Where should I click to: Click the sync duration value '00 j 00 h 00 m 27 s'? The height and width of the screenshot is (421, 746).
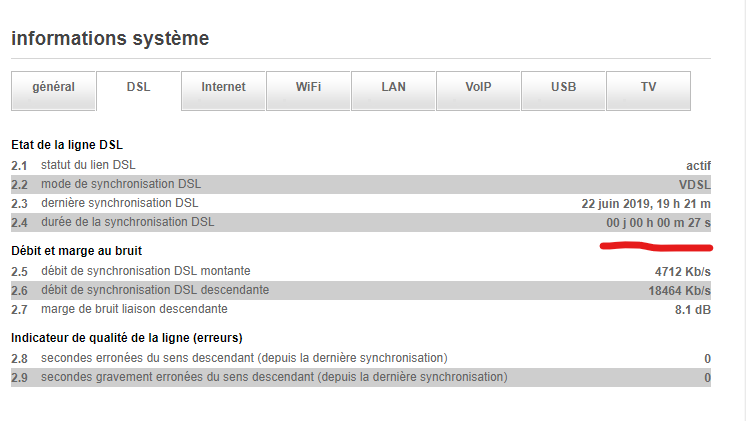point(658,222)
